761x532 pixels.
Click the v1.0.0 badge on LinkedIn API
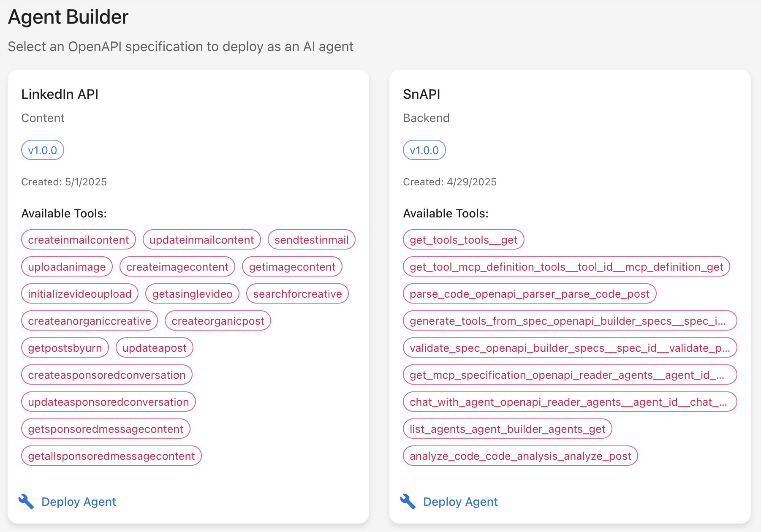point(43,150)
